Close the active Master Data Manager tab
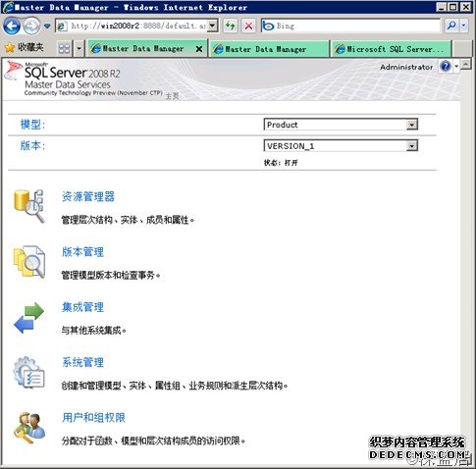The image size is (476, 469). pos(199,49)
